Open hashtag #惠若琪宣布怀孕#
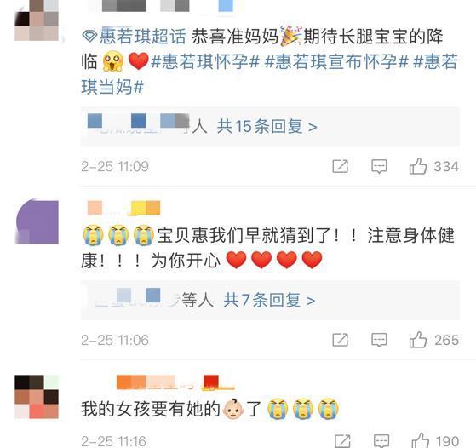The height and width of the screenshot is (448, 476). pyautogui.click(x=336, y=62)
